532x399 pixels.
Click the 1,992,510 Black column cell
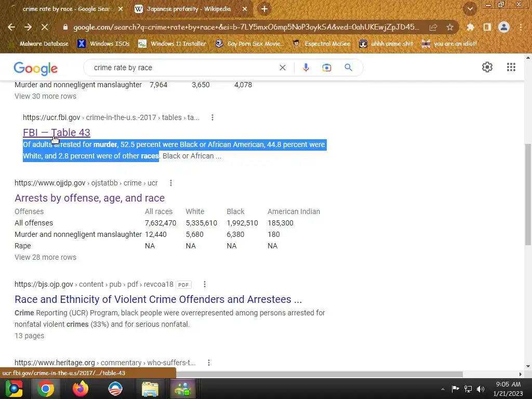(242, 223)
